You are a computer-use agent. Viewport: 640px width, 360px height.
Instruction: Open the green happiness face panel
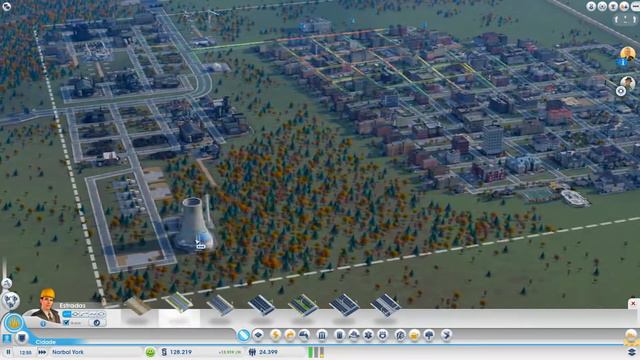click(150, 352)
